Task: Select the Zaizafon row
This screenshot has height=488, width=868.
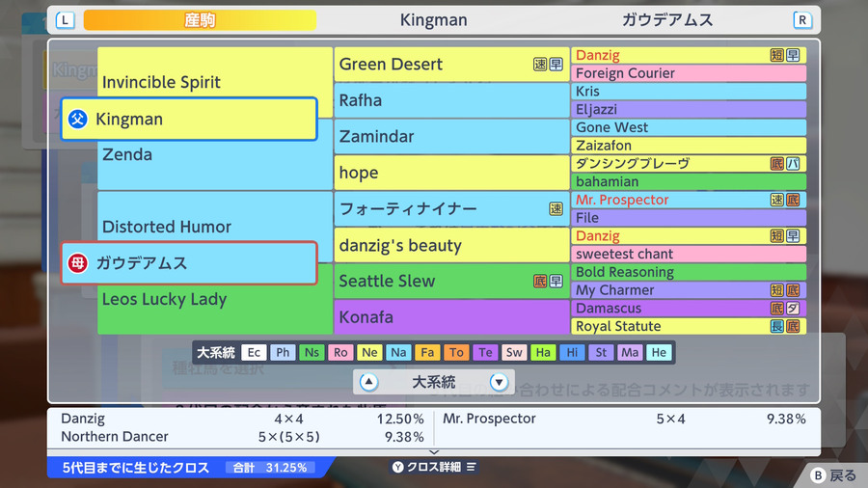Action: pyautogui.click(x=689, y=146)
